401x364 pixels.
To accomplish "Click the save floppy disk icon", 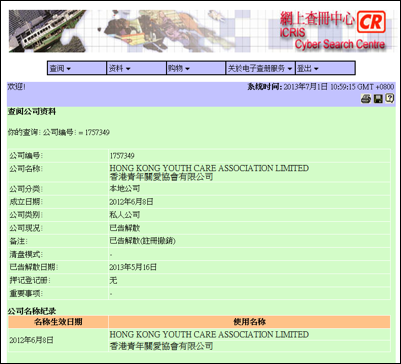I will (378, 99).
